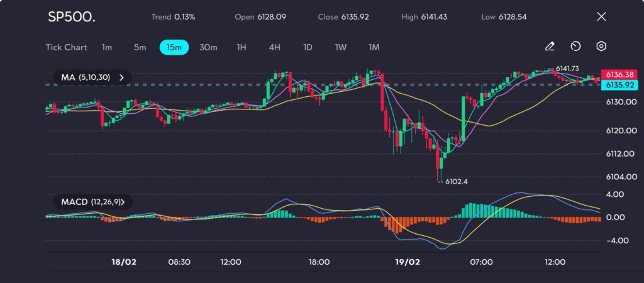Close the SP500 chart panel
This screenshot has height=283, width=644.
601,16
